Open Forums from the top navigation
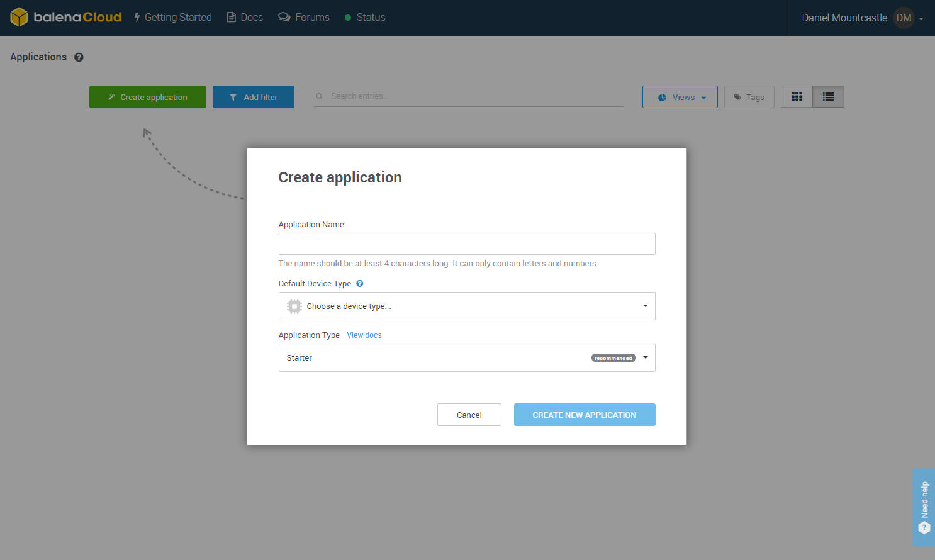The image size is (935, 560). [304, 18]
